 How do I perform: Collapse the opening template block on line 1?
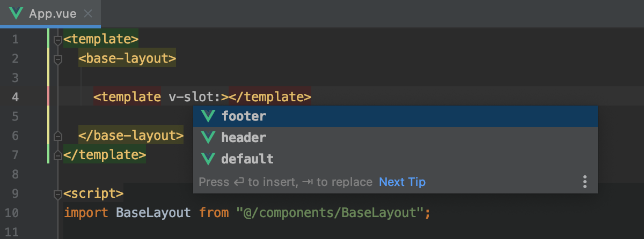tap(58, 39)
